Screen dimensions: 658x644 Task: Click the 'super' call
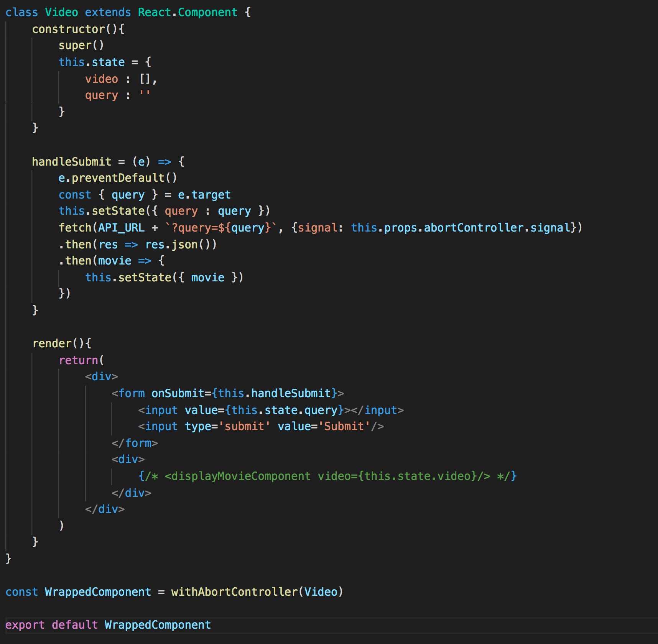coord(75,45)
